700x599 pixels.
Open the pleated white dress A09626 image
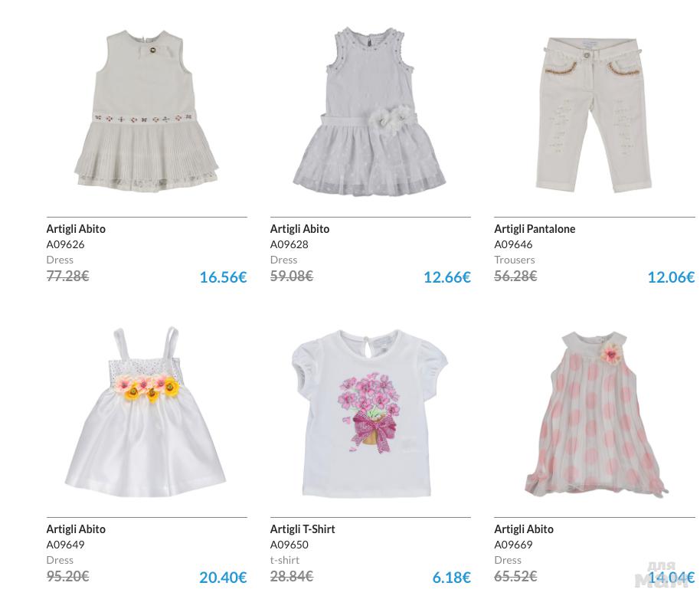[146, 112]
